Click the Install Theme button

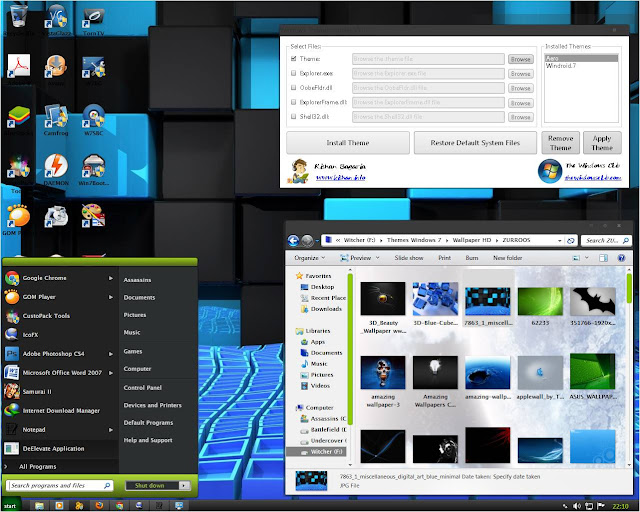[x=348, y=142]
